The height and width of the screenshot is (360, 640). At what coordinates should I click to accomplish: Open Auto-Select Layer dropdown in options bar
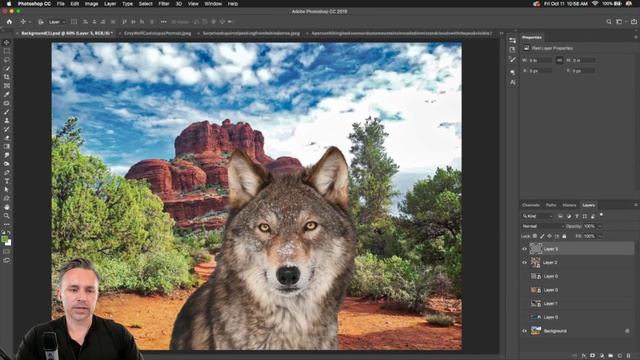[57, 22]
